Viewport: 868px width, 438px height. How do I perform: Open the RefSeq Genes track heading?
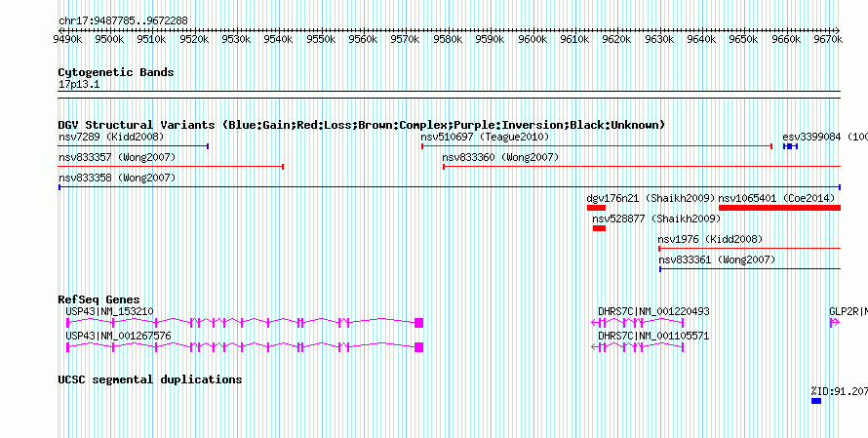(x=99, y=299)
